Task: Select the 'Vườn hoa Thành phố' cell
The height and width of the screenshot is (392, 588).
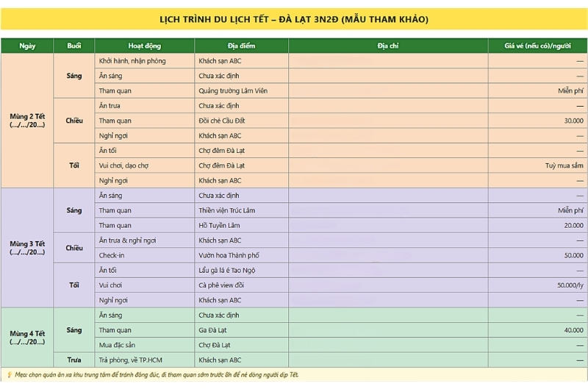Action: [x=241, y=255]
